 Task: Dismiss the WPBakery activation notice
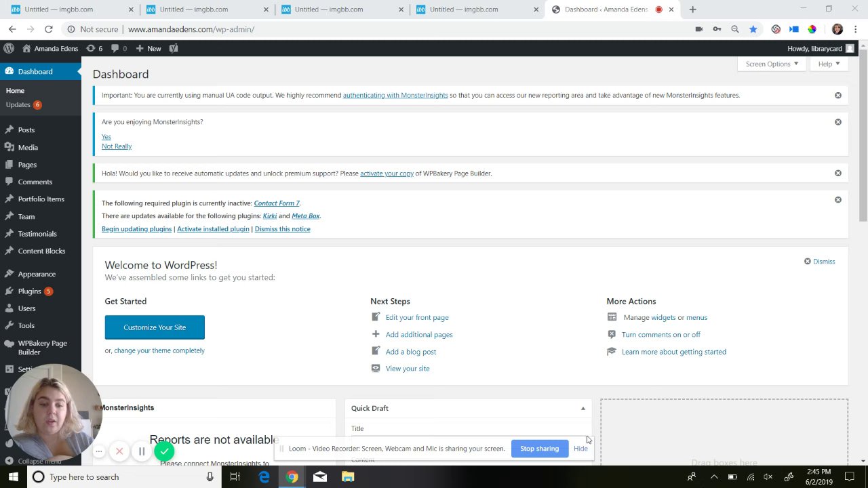(838, 174)
